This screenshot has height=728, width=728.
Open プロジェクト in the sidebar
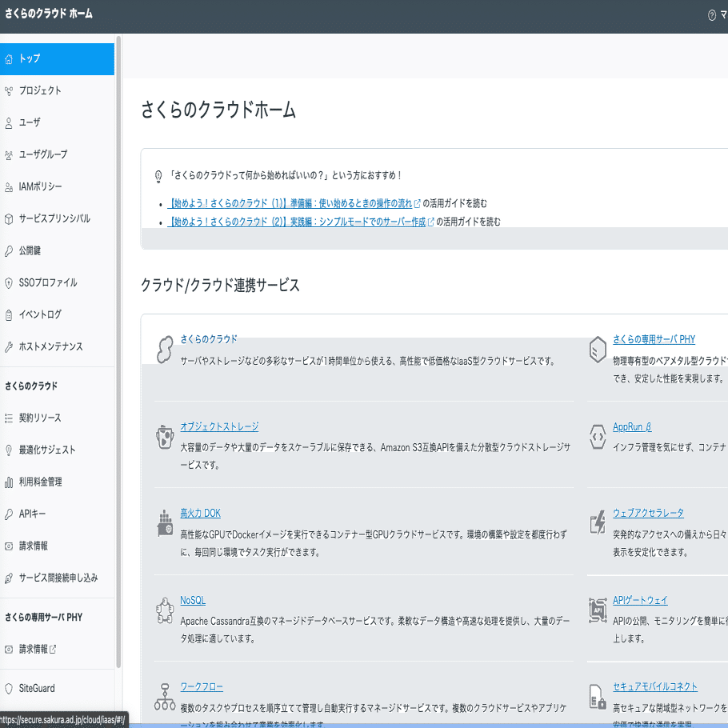(x=57, y=90)
